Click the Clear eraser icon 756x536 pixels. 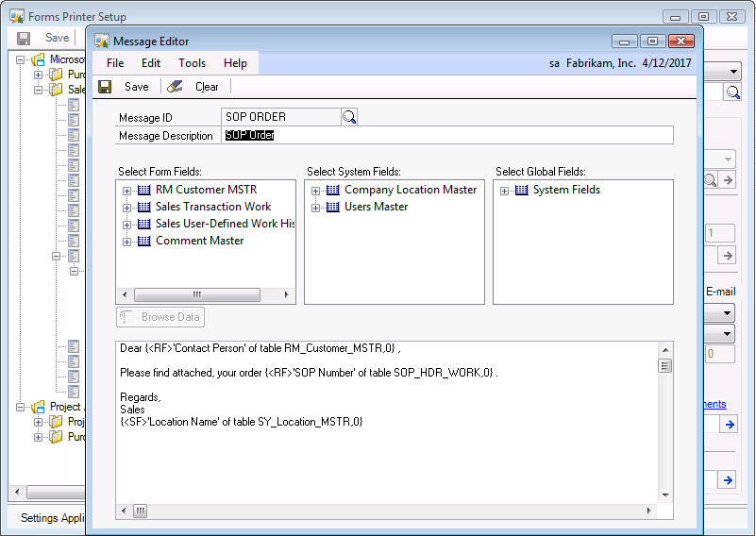pos(175,87)
